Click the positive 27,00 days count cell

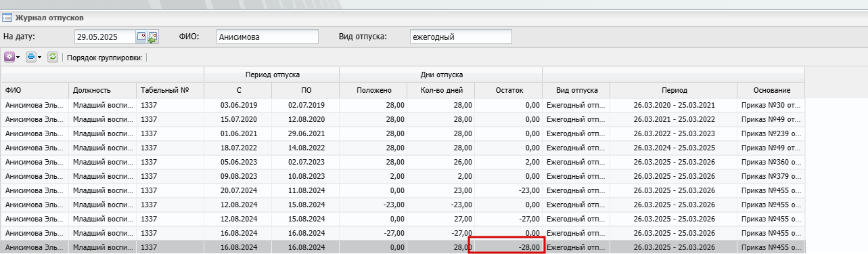point(440,219)
